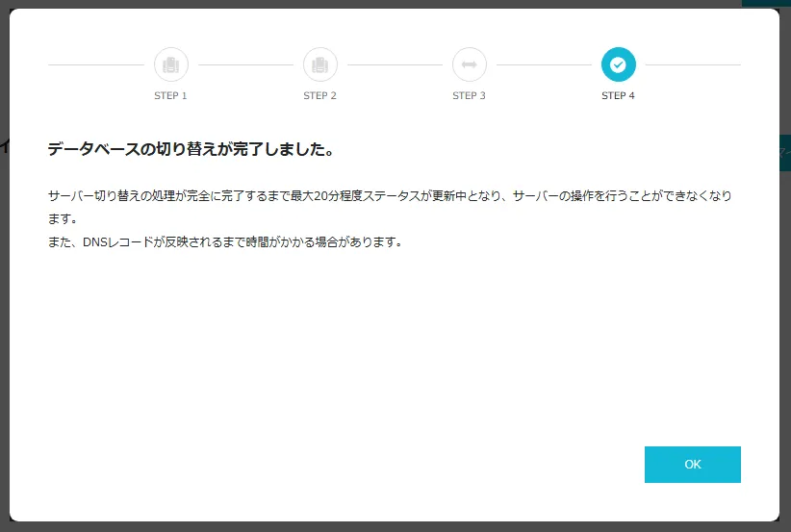Click the progress line right of STEP 4

click(x=693, y=64)
